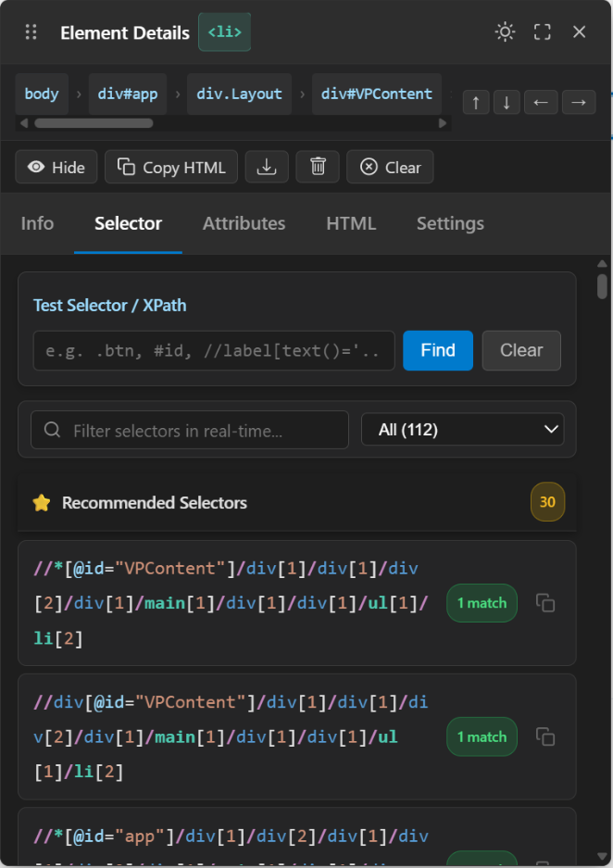The image size is (613, 868).
Task: Select the //div[@id="VPContent"] selector text
Action: [x=231, y=736]
